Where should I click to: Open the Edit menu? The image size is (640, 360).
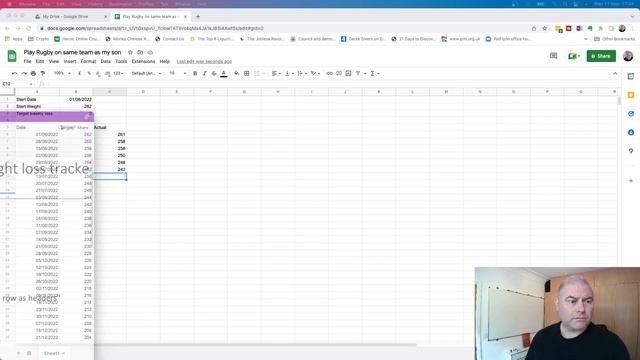40,62
